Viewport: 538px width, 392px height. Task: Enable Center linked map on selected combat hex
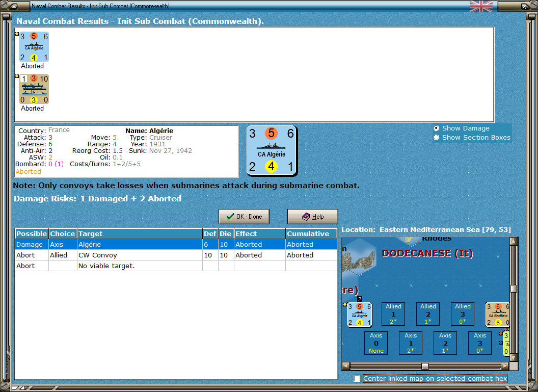[x=357, y=378]
